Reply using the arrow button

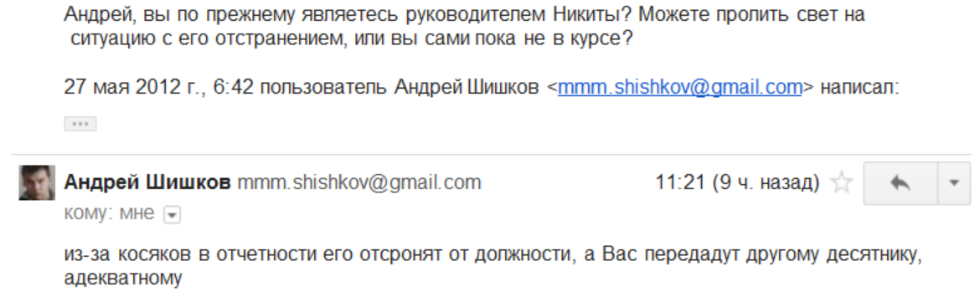(900, 183)
